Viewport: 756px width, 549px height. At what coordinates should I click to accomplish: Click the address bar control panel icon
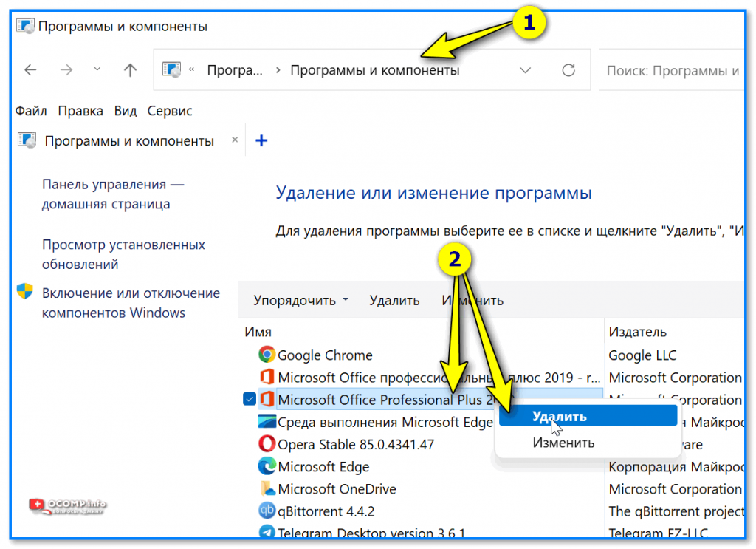pyautogui.click(x=171, y=69)
